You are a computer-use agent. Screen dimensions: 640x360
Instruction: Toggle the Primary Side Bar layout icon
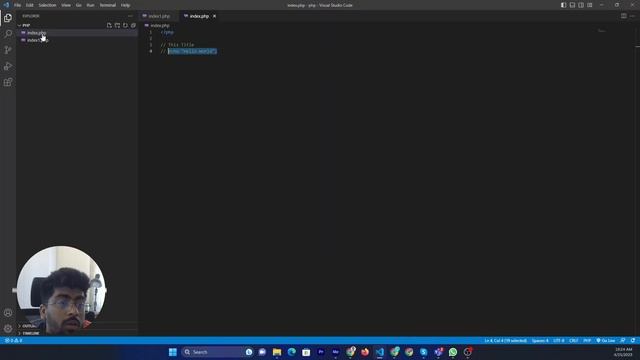click(563, 5)
